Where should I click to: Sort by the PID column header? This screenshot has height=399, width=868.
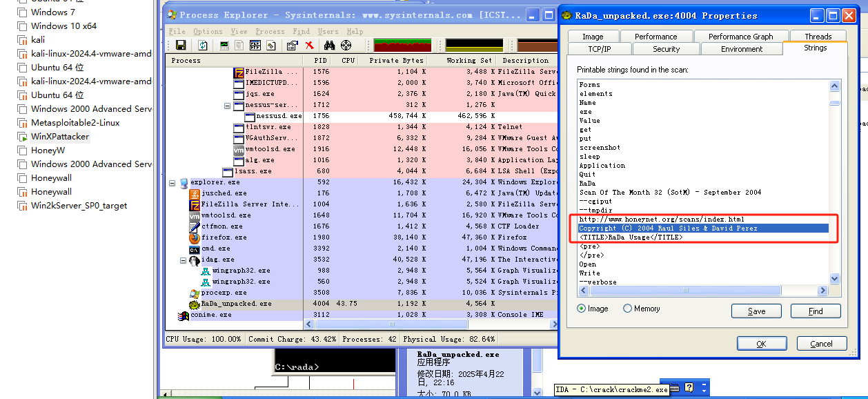pyautogui.click(x=317, y=60)
